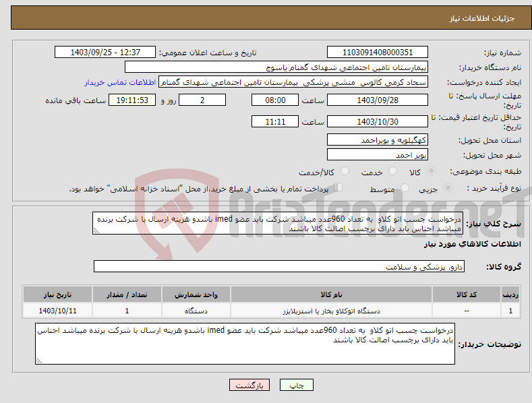Toggle the اسناد خزانه اسلامی payment checkbox
Viewport: 532px width, 403px height.
point(338,187)
